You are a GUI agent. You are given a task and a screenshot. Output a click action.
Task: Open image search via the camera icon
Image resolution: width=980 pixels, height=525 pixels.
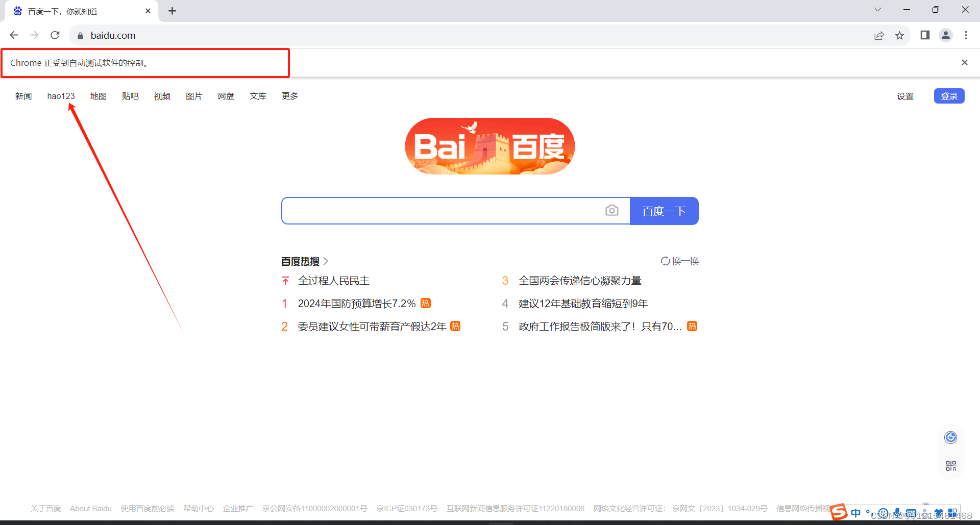(x=611, y=211)
